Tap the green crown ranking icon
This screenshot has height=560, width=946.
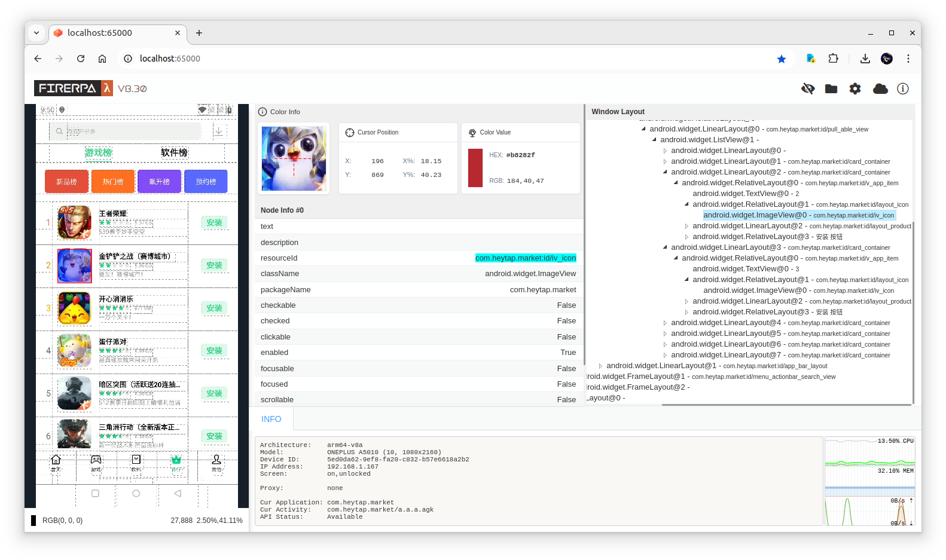[176, 460]
